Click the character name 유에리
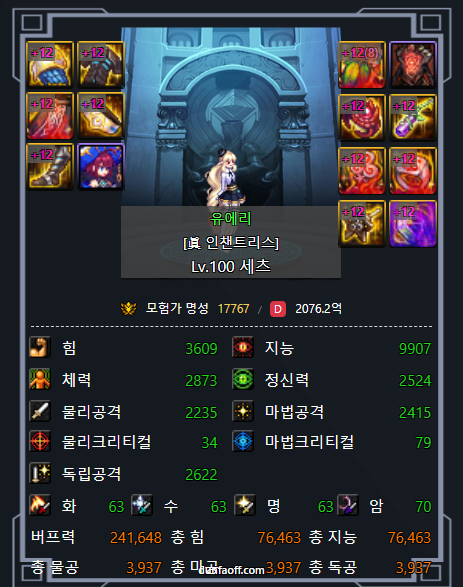463x587 pixels. pyautogui.click(x=231, y=219)
